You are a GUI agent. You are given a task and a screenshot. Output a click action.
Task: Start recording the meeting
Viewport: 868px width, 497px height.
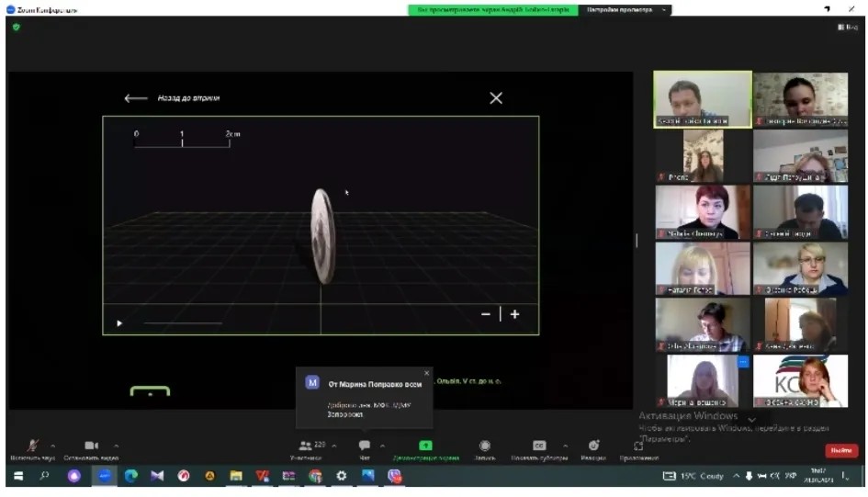(485, 446)
